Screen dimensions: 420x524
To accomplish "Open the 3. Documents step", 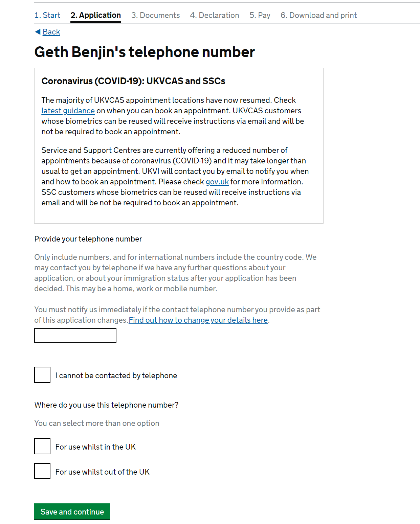I will [x=155, y=15].
